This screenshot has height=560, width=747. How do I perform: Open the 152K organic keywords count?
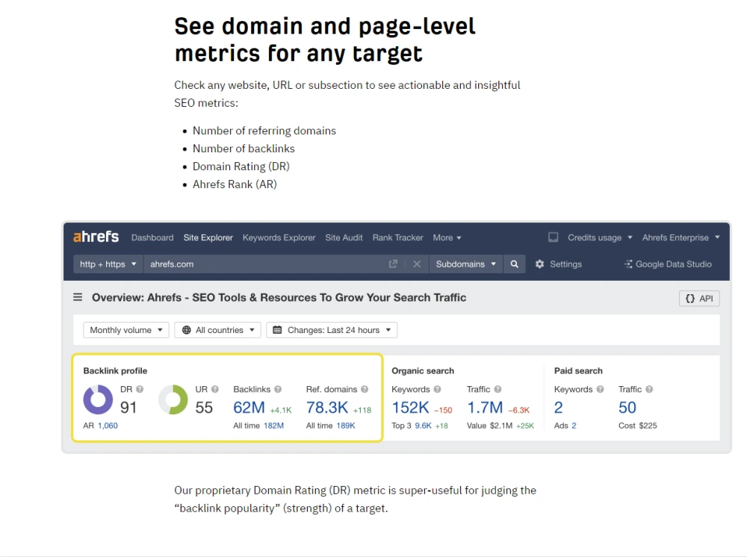pos(410,408)
